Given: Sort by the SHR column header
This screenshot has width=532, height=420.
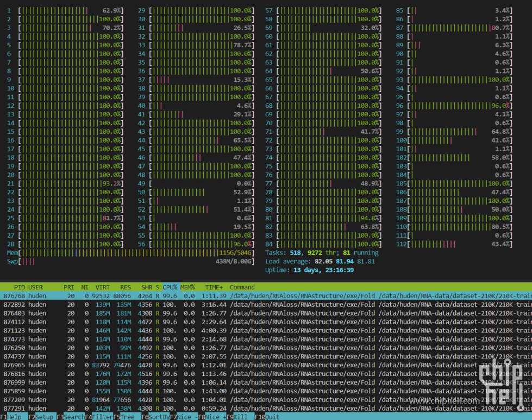Looking at the screenshot, I should (x=147, y=287).
